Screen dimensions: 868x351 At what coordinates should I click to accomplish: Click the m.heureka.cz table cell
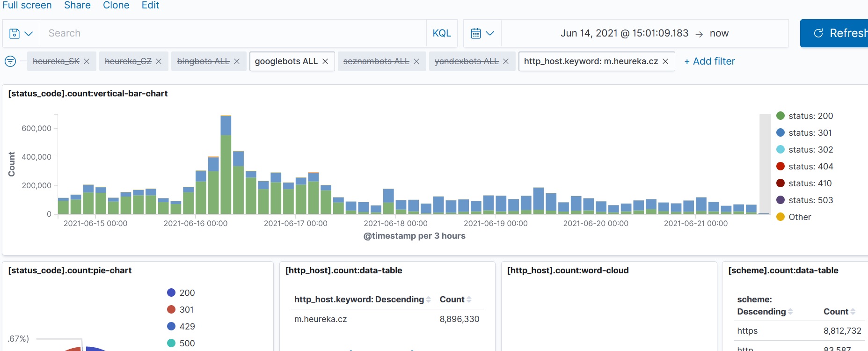(321, 319)
